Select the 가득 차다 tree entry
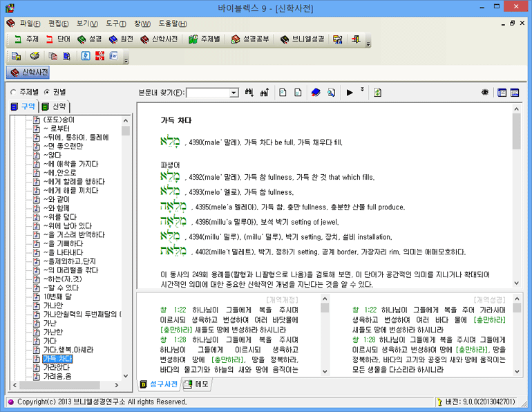Screen dimensions: 532x412 pyautogui.click(x=57, y=359)
